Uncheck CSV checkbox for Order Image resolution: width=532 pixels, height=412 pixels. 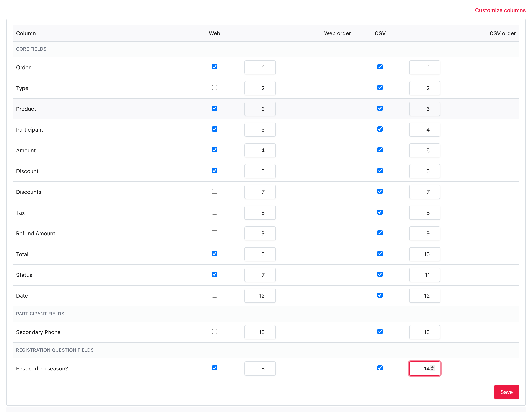tap(380, 67)
